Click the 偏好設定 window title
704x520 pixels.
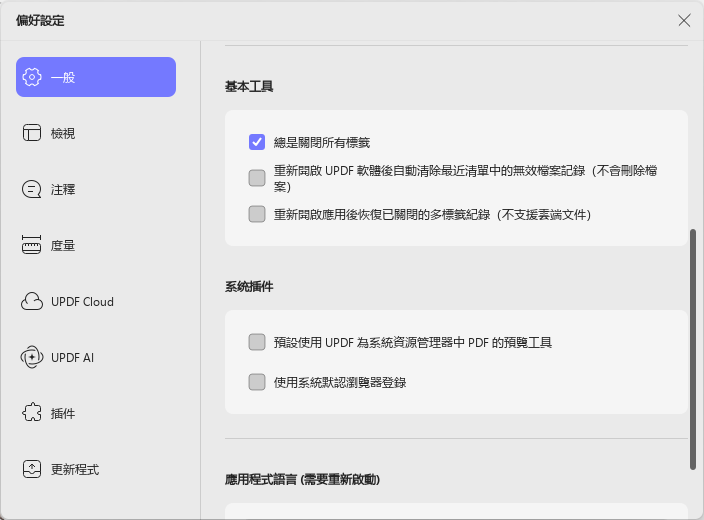(x=40, y=21)
